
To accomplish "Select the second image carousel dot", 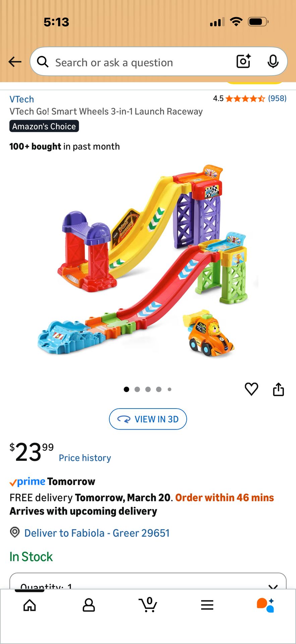I will [x=137, y=389].
